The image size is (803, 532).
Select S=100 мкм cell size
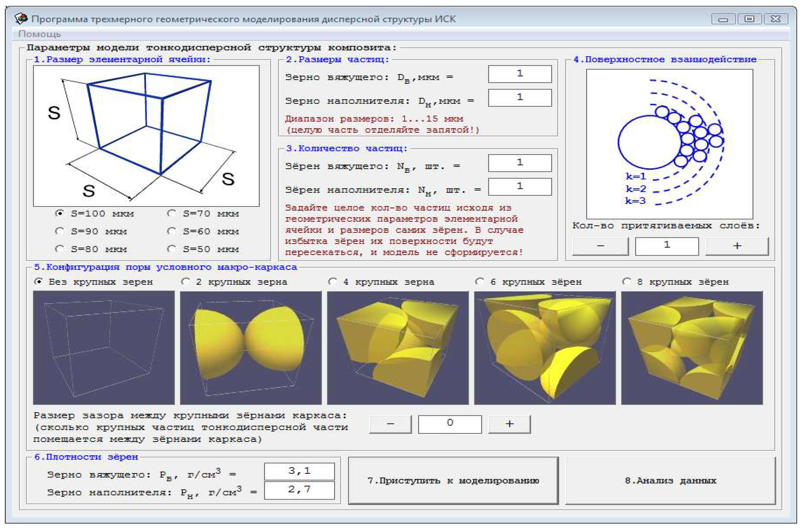[x=94, y=213]
